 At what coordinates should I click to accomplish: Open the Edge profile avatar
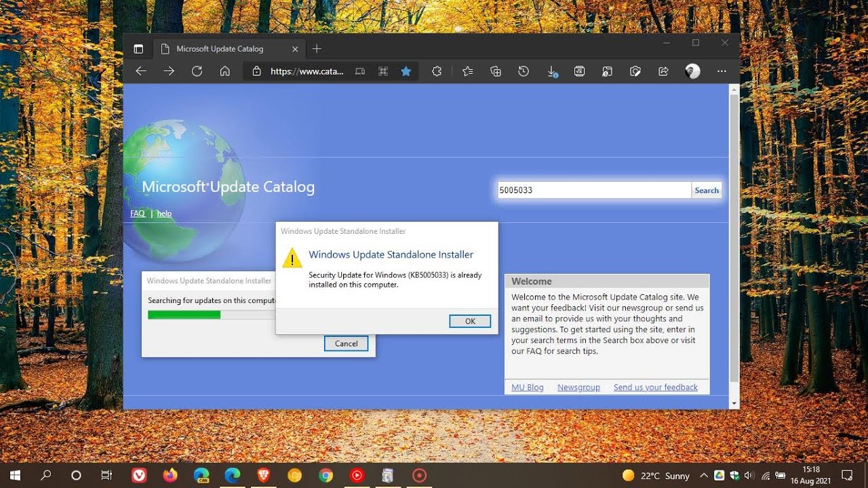point(692,71)
